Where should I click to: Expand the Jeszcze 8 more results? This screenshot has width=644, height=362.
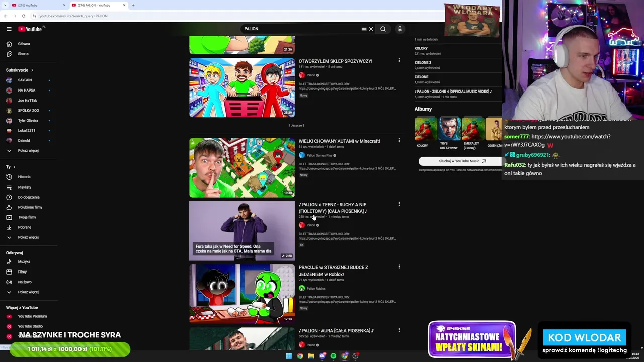click(x=297, y=125)
